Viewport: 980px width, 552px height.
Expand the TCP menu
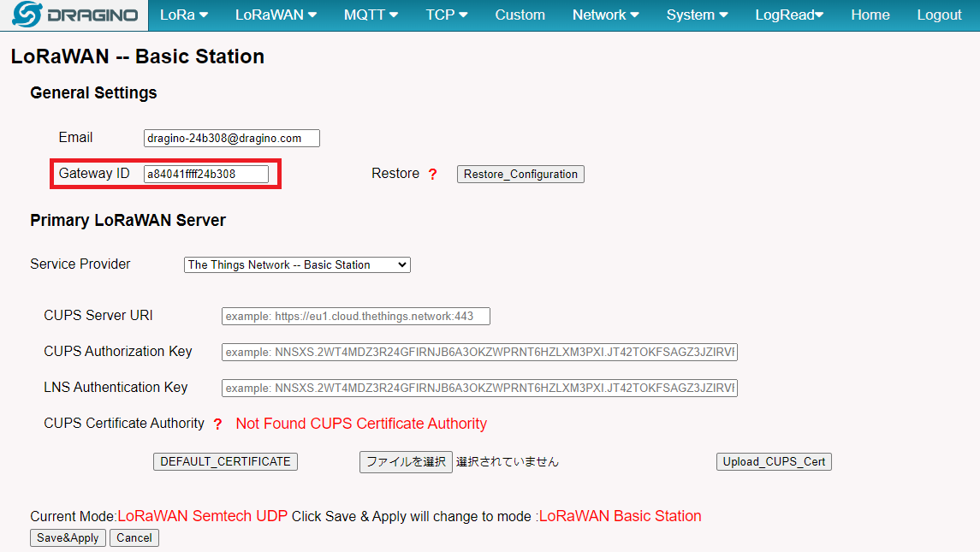pyautogui.click(x=446, y=15)
